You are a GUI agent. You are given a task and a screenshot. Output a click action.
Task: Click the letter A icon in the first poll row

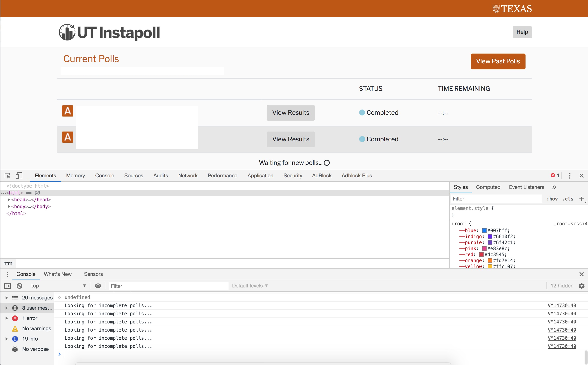point(67,111)
